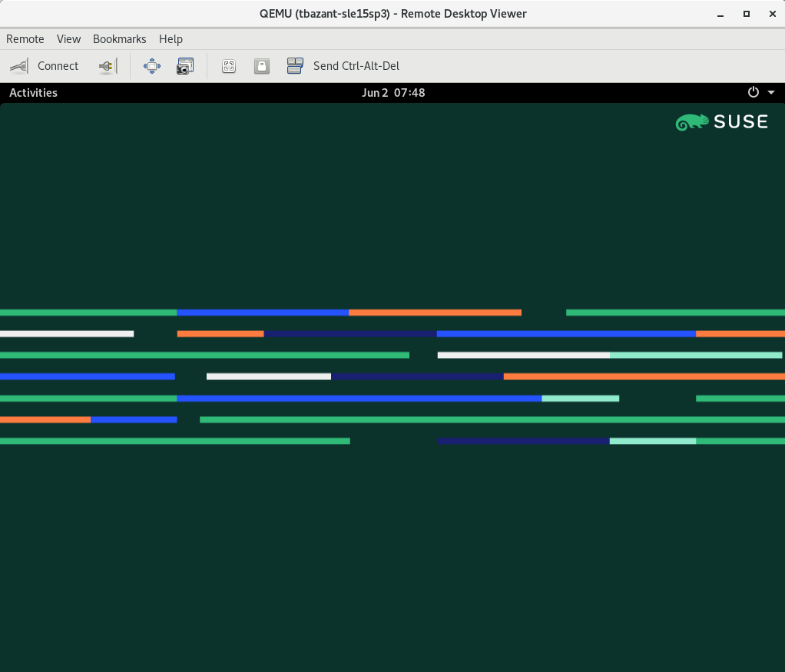
Task: Toggle the scaling icon in toolbar
Action: pos(228,66)
